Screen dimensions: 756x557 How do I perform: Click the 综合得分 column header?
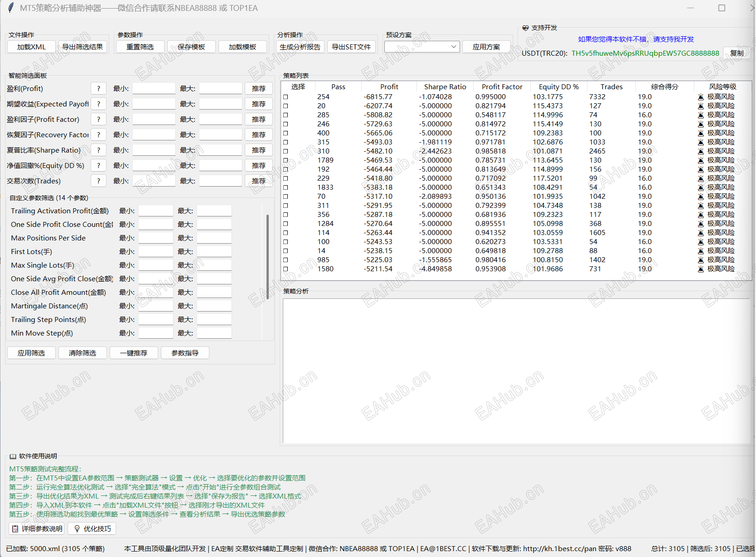(x=664, y=86)
